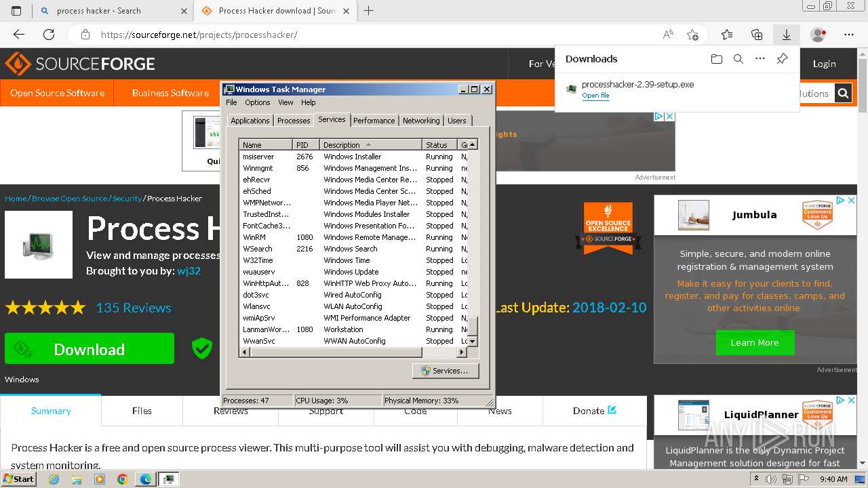Open Business Software navigation item
868x488 pixels.
pos(170,93)
